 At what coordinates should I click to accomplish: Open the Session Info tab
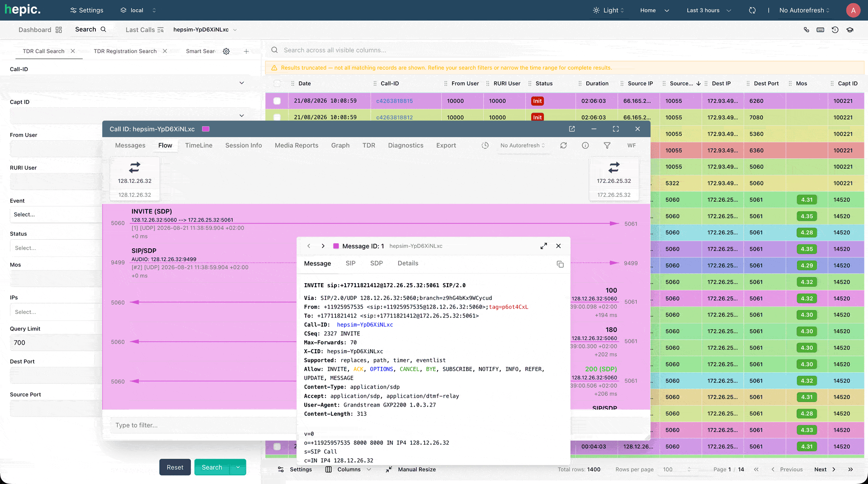click(x=244, y=145)
